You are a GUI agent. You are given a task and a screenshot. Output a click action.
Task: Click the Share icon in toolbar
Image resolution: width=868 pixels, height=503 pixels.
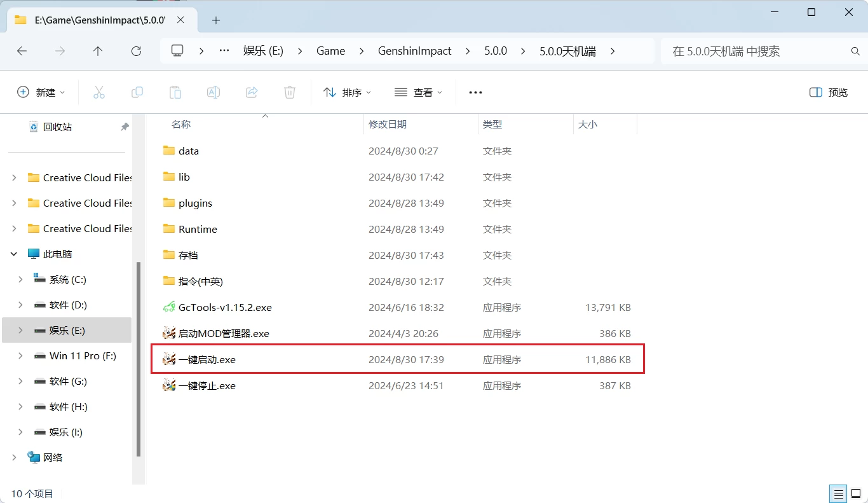coord(252,92)
